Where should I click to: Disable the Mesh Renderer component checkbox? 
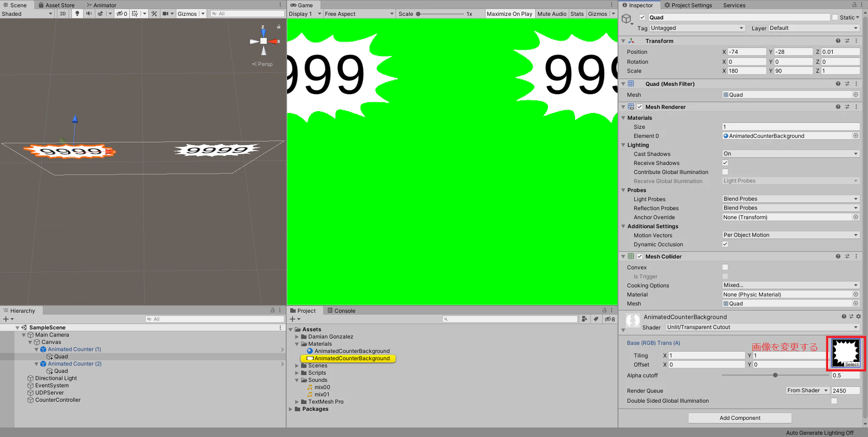coord(640,107)
